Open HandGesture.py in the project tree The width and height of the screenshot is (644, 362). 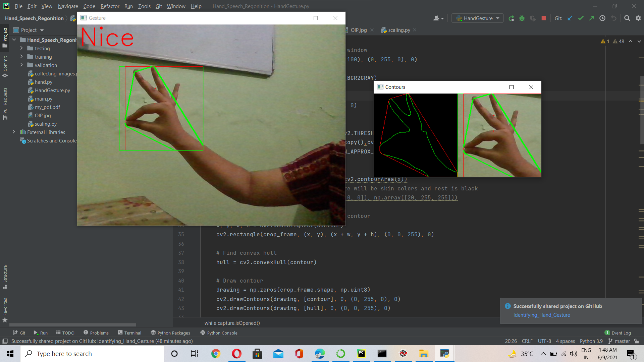(x=52, y=90)
